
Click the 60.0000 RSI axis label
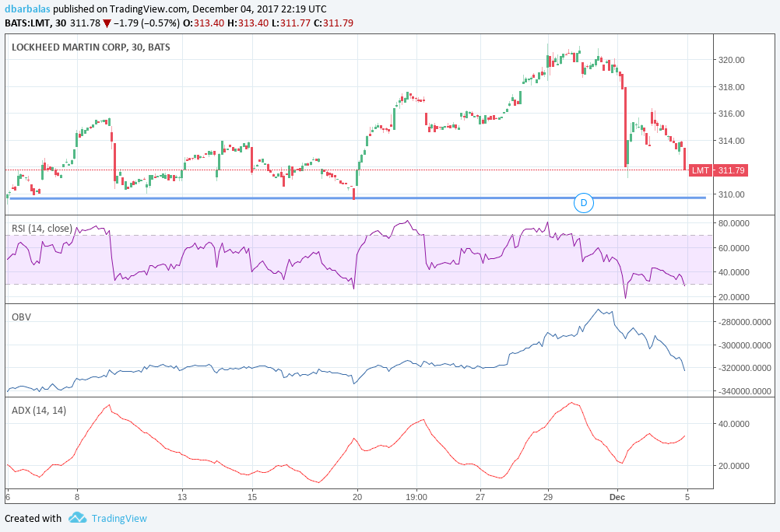point(733,248)
